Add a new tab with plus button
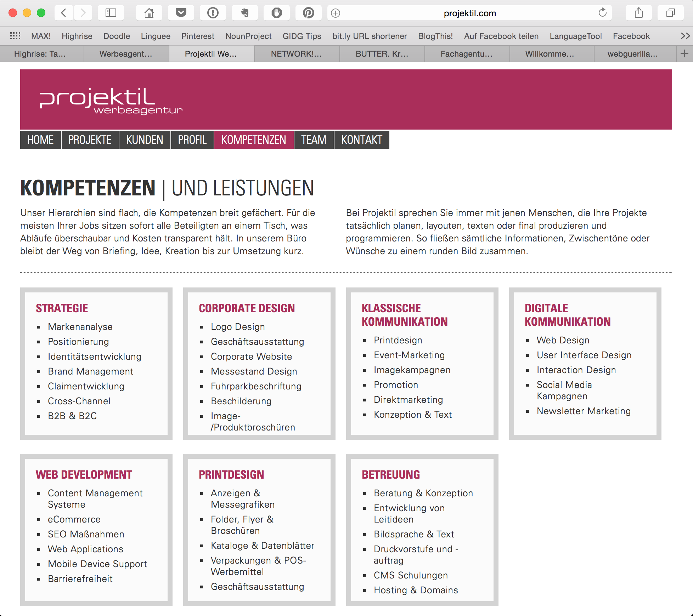 684,54
